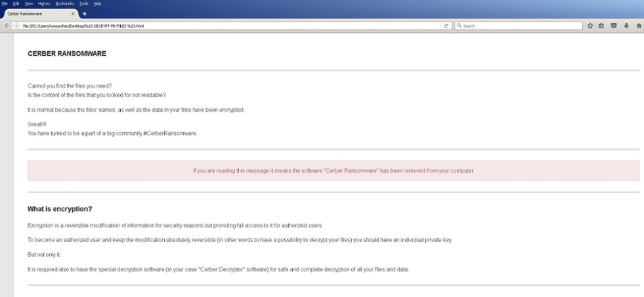Close the Cerber Ransomware tab
Viewport: 644px width, 297px height.
(x=73, y=14)
